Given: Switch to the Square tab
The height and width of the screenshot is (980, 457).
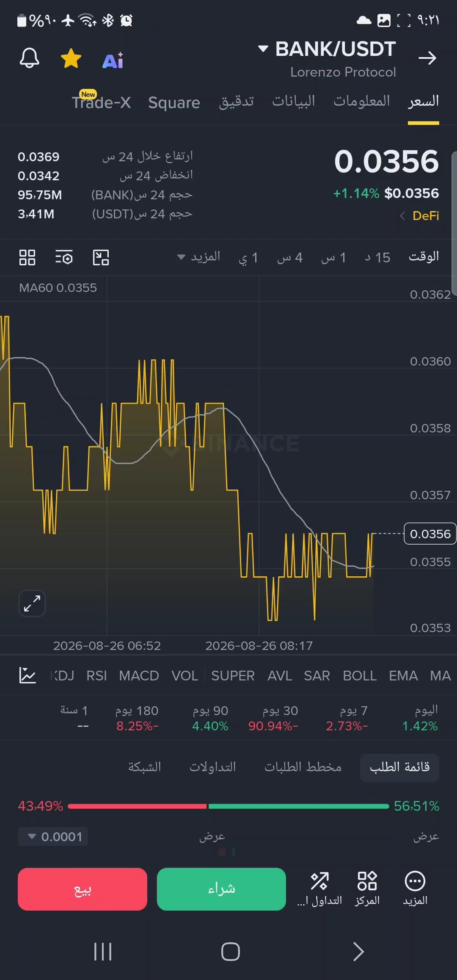Looking at the screenshot, I should [x=174, y=102].
